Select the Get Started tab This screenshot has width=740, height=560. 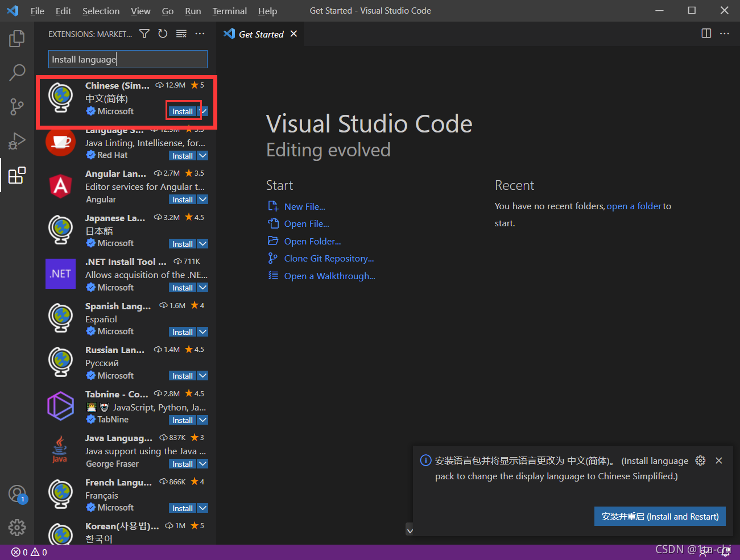coord(261,34)
